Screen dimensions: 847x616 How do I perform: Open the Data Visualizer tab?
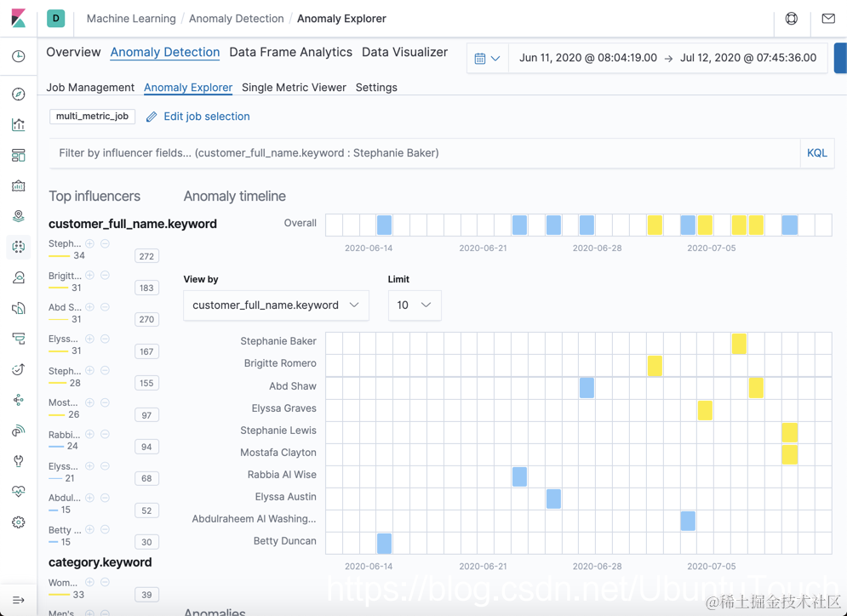tap(404, 53)
